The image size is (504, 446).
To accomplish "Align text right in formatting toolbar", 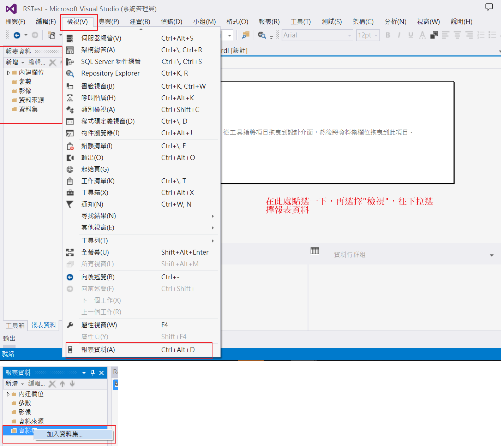I will [x=469, y=35].
